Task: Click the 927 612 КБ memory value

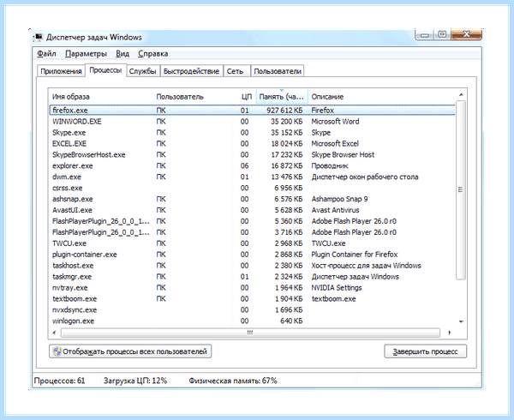Action: click(284, 111)
